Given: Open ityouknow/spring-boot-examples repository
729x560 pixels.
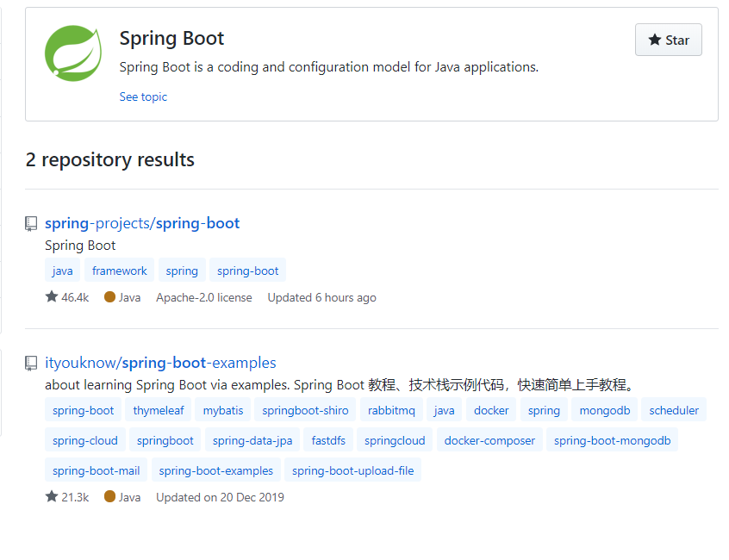Looking at the screenshot, I should [x=160, y=363].
